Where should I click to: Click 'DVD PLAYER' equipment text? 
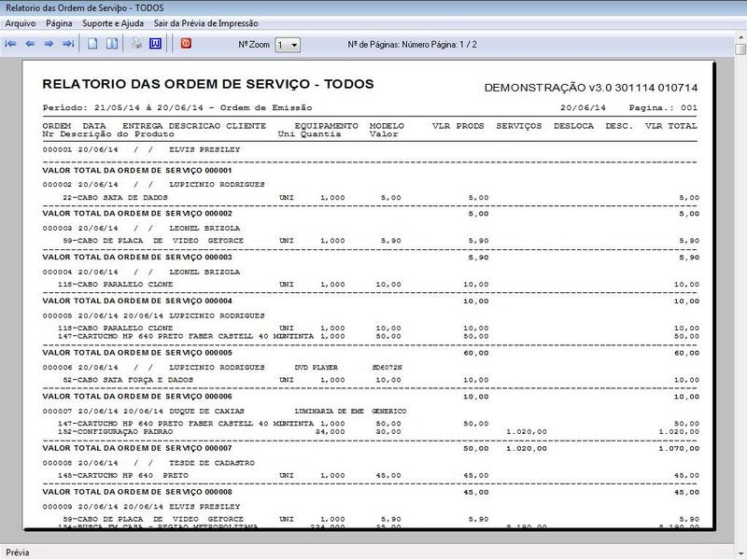tap(317, 368)
